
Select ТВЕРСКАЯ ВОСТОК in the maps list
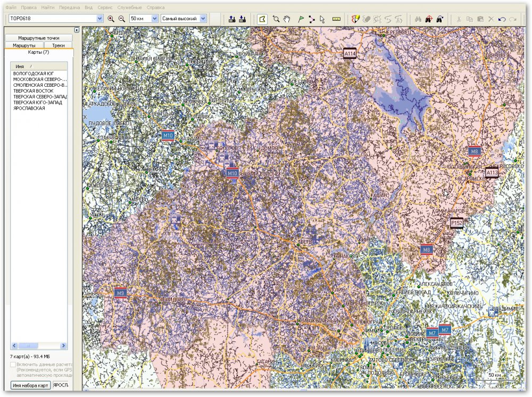coord(33,90)
